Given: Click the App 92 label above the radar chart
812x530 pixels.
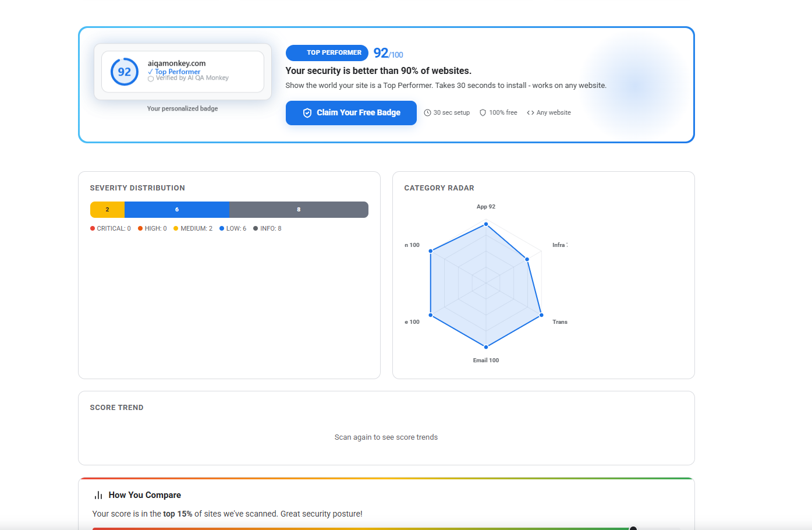Looking at the screenshot, I should click(486, 206).
